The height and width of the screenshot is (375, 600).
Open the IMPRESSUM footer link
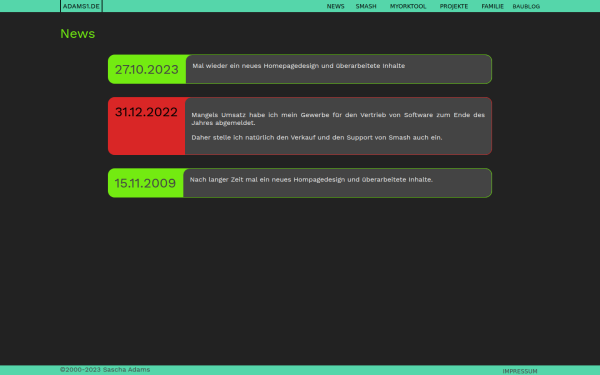520,371
